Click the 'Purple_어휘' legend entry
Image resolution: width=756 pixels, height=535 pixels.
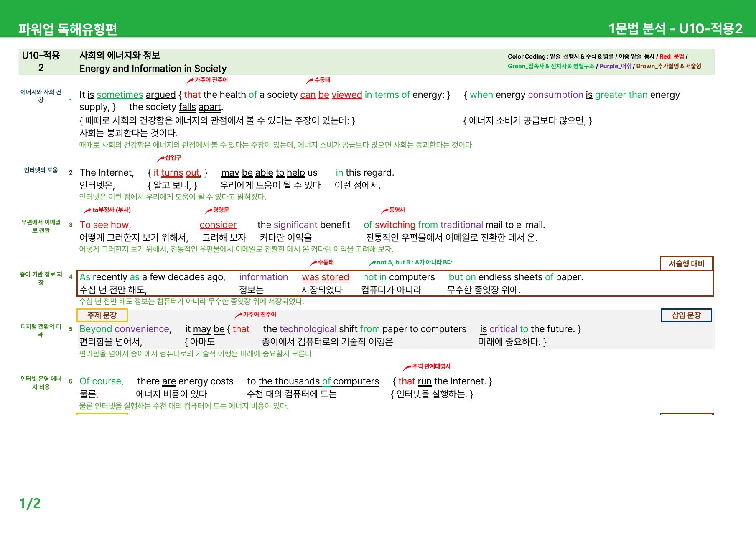[x=615, y=66]
